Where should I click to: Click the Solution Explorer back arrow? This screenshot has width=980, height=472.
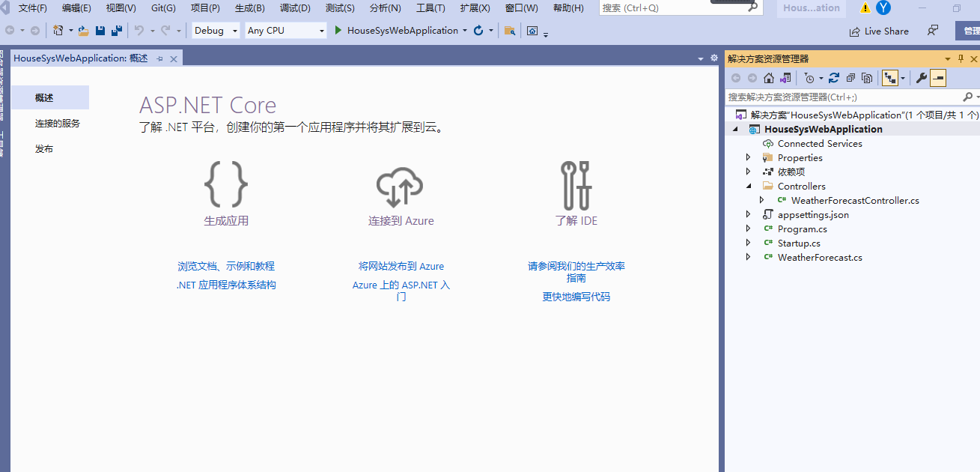coord(736,78)
